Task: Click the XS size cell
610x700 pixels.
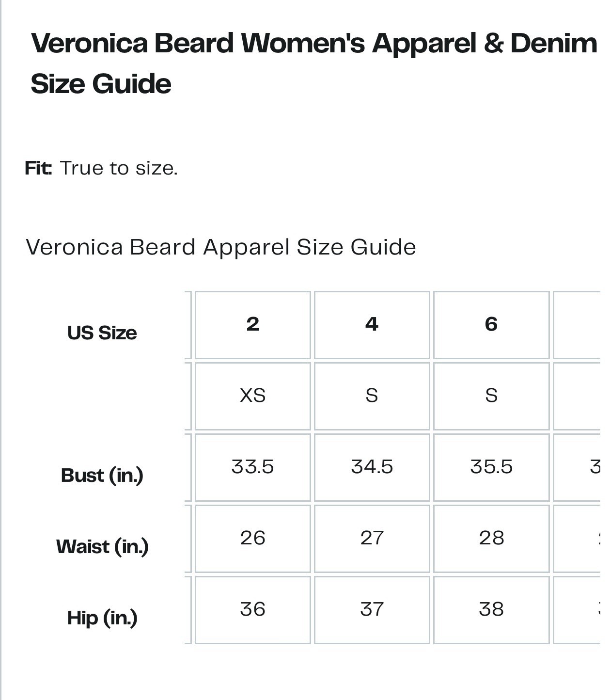Action: click(252, 396)
